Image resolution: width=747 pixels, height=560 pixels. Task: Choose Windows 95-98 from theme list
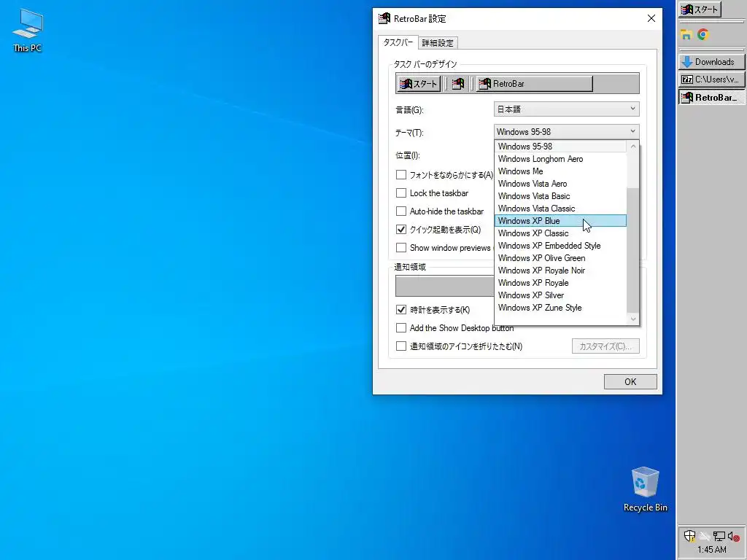point(561,146)
